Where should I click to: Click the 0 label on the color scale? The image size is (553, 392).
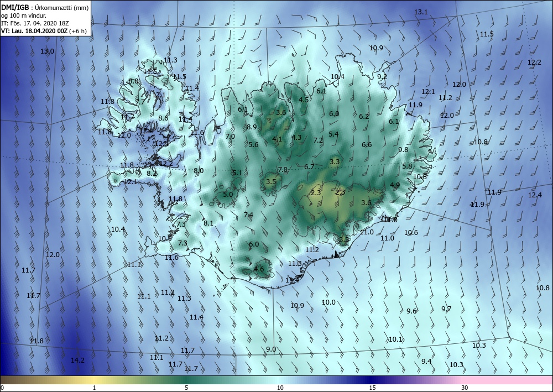click(x=2, y=388)
